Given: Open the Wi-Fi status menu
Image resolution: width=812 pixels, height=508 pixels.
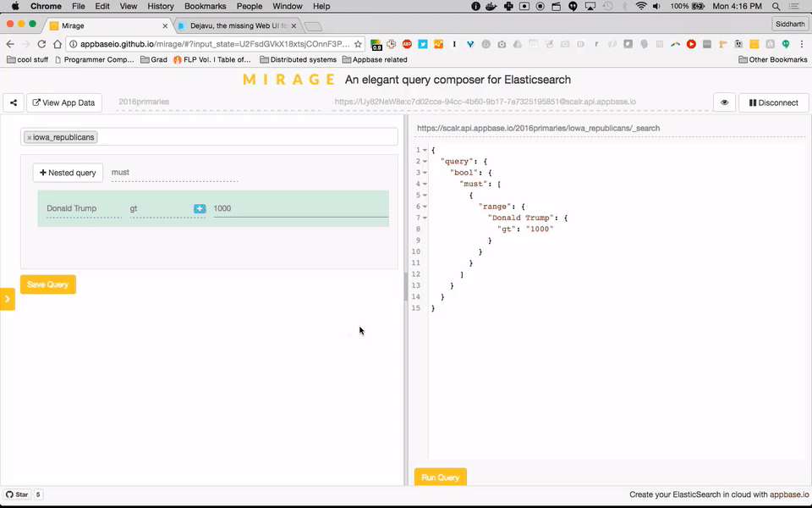Looking at the screenshot, I should 641,6.
